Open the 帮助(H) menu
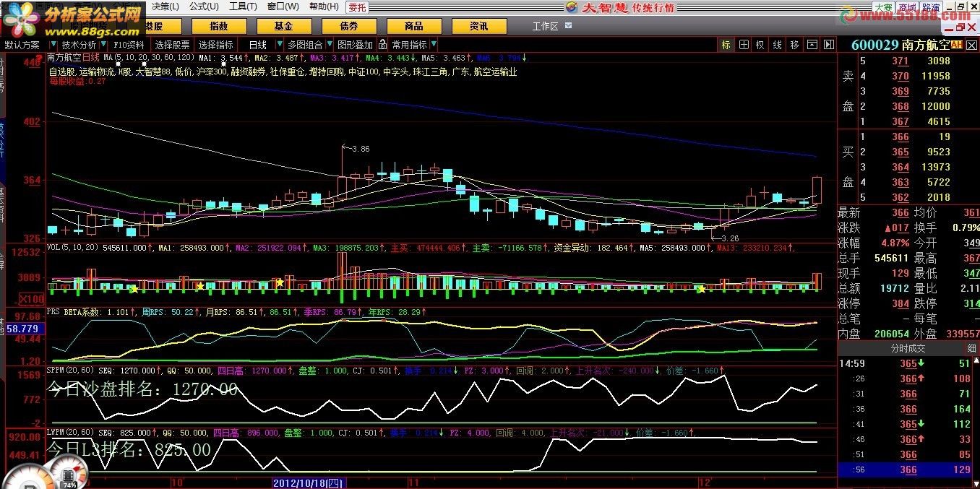The width and height of the screenshot is (980, 489). [x=323, y=7]
